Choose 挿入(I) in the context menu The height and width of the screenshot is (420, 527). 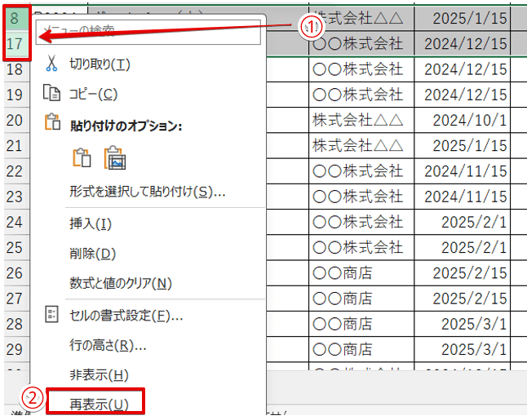click(x=91, y=223)
